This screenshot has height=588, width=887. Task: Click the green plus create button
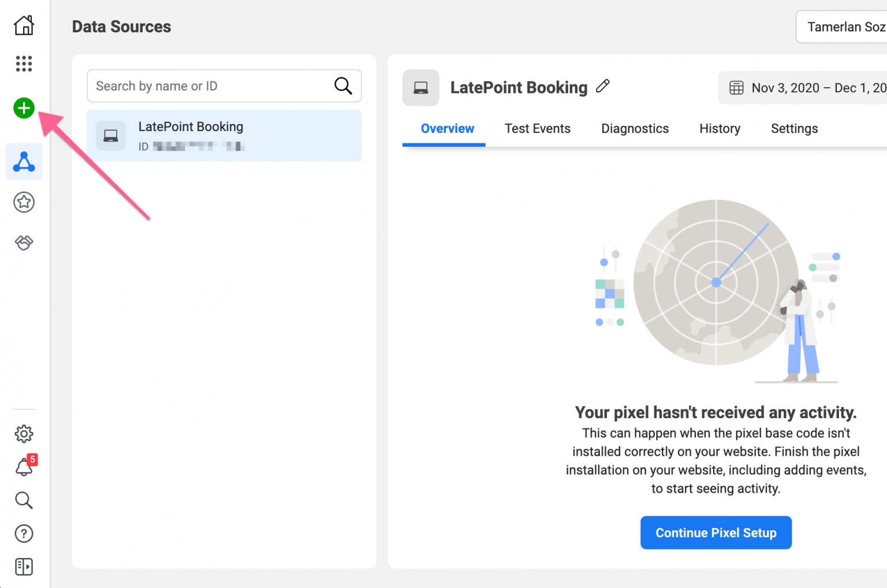point(24,108)
